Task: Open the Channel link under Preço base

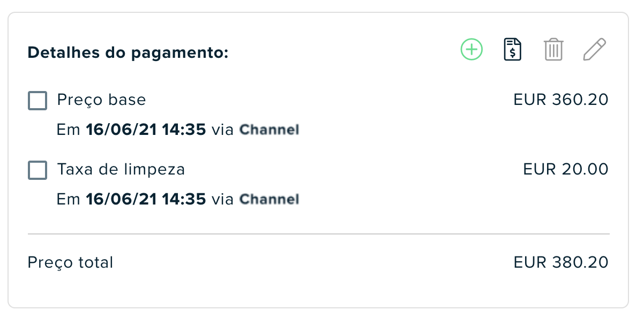Action: tap(269, 130)
